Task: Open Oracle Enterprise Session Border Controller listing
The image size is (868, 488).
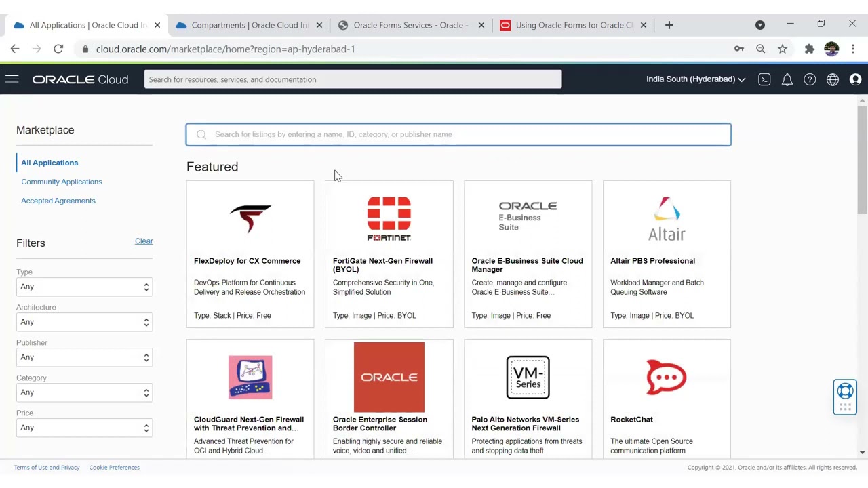Action: (380, 424)
